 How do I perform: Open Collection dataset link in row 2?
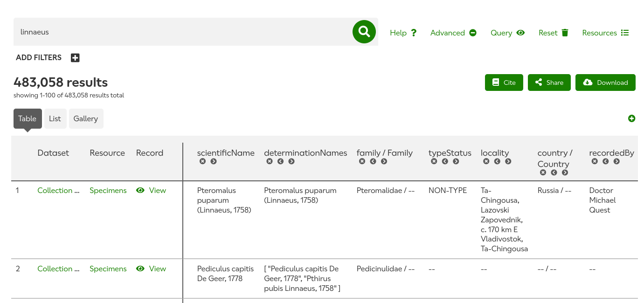(x=58, y=269)
